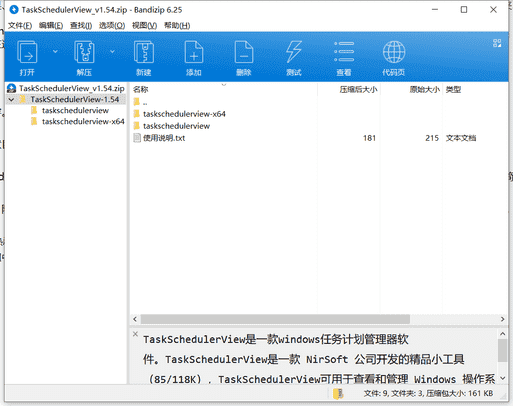The image size is (513, 406).
Task: Open the 视图(V) menu
Action: 144,25
